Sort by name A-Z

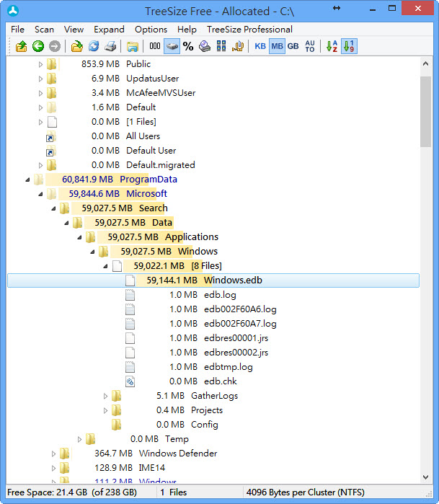coord(332,46)
